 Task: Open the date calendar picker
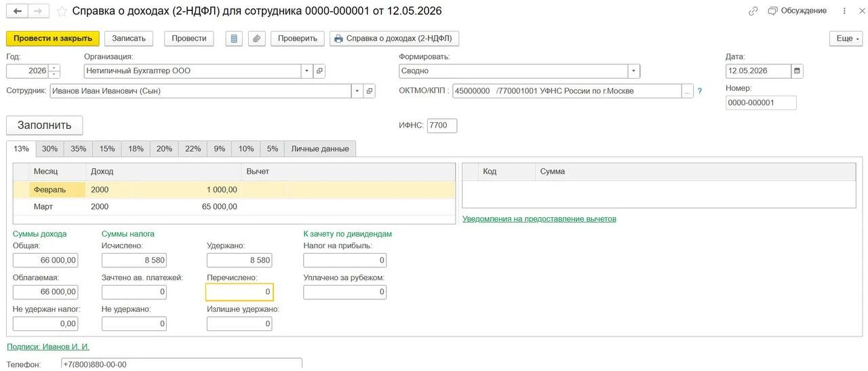tap(797, 71)
